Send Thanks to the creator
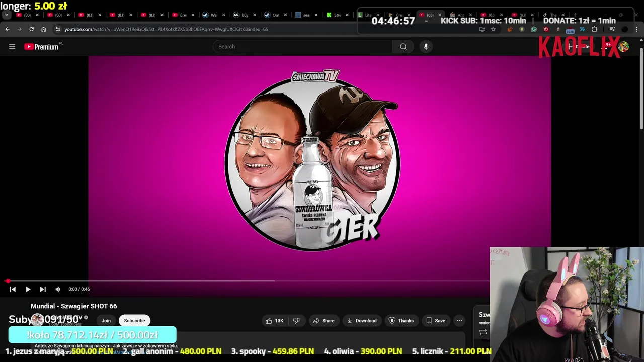 click(401, 321)
